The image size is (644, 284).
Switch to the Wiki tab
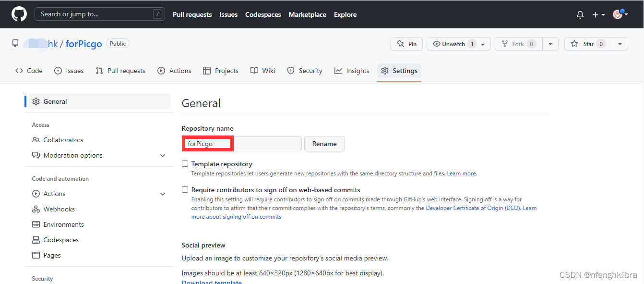(262, 71)
